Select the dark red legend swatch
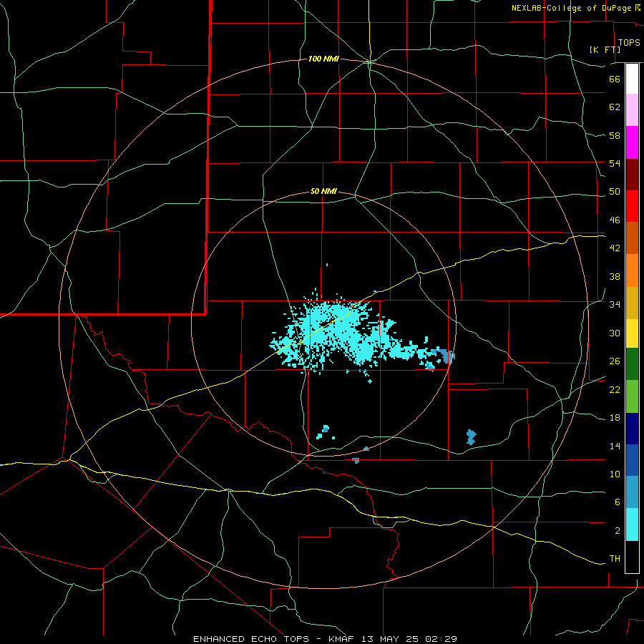The width and height of the screenshot is (644, 644). [632, 175]
